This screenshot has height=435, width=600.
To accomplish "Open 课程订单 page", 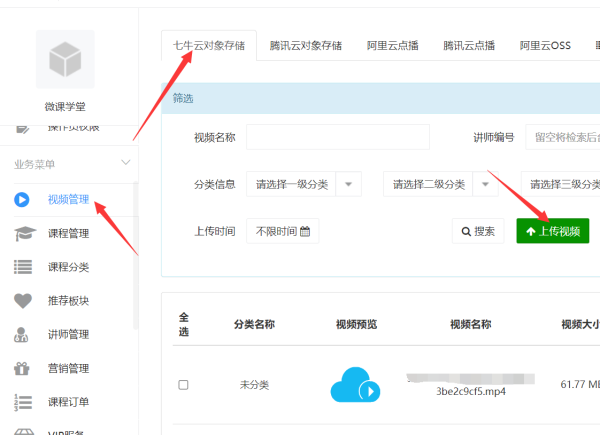I will [68, 402].
